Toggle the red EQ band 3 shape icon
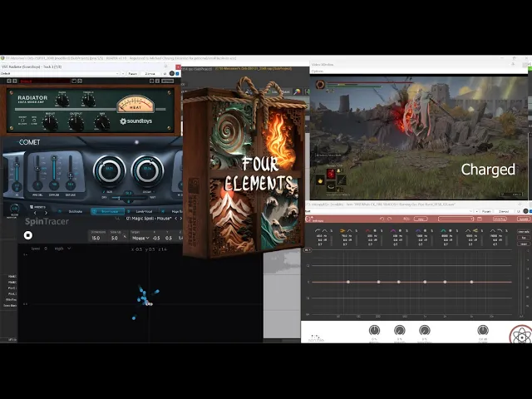The image size is (532, 399). (368, 231)
